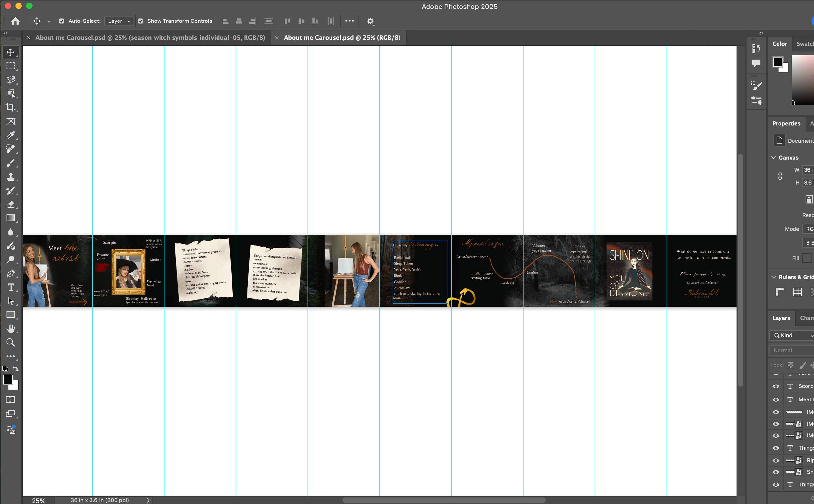Select the Gradient tool

[11, 218]
